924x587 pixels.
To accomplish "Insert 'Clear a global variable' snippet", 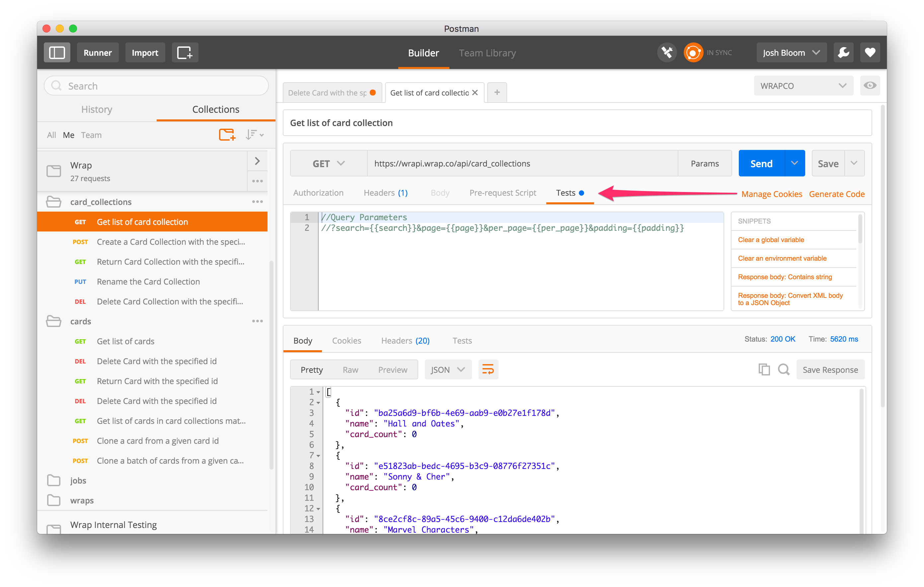I will 771,240.
